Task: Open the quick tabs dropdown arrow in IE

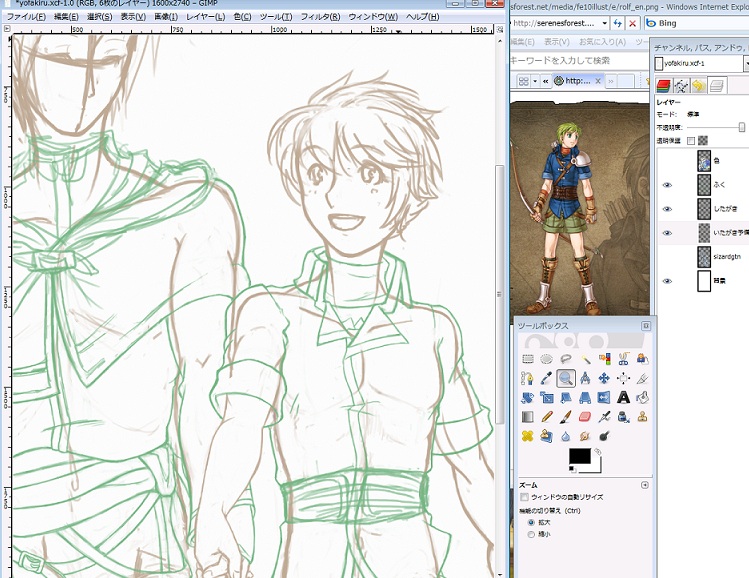Action: click(535, 81)
